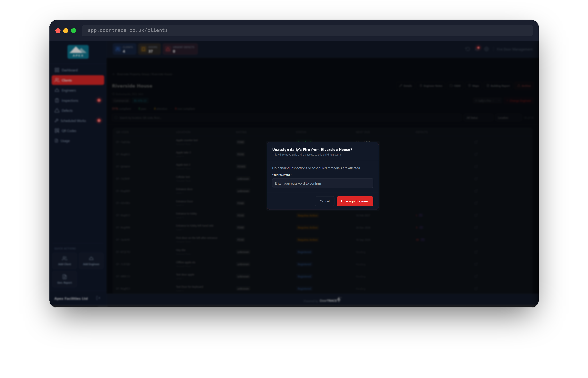Screen dimensions: 588x378
Task: Click the red close window button
Action: (58, 31)
